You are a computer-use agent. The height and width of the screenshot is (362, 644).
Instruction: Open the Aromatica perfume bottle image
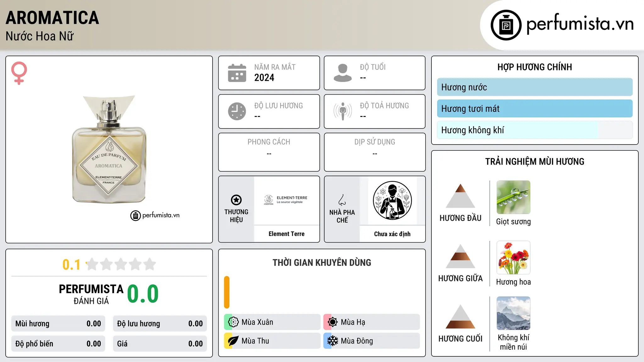(x=109, y=149)
